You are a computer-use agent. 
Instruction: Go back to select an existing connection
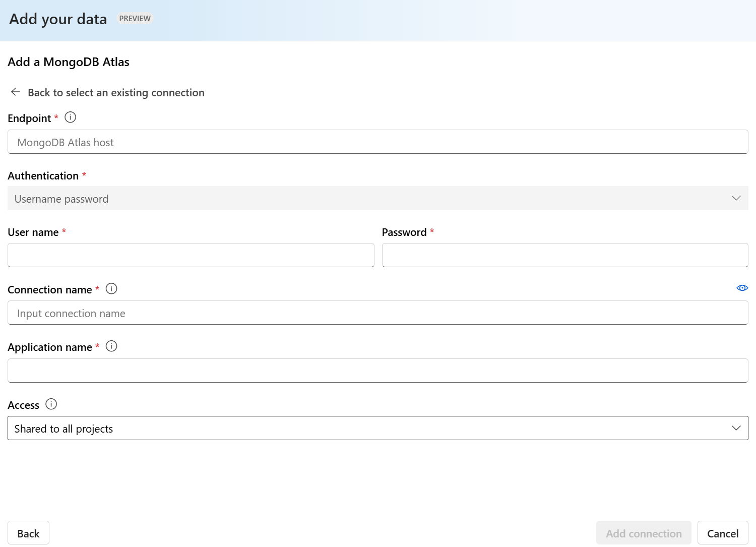(116, 93)
